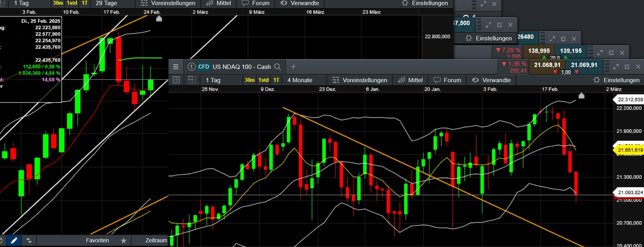Expand the window showing price 7,500
644x247 pixels.
pyautogui.click(x=488, y=25)
